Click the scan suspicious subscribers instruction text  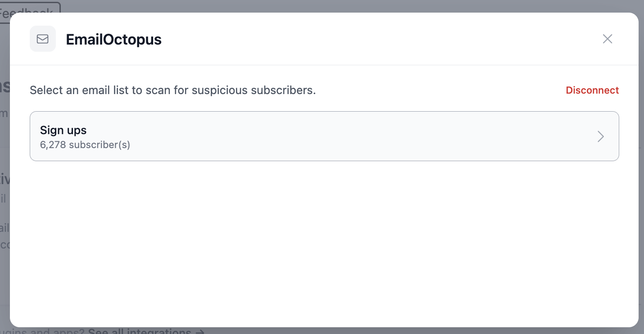coord(173,90)
